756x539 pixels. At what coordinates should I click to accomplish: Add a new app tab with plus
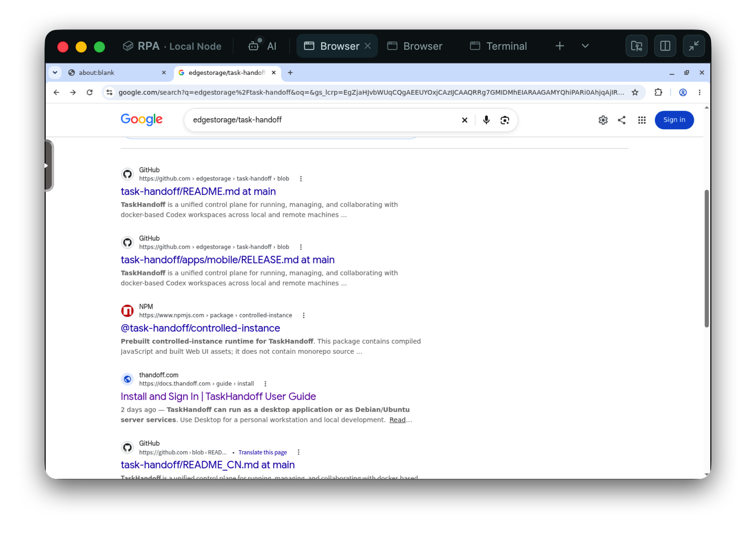(x=559, y=46)
